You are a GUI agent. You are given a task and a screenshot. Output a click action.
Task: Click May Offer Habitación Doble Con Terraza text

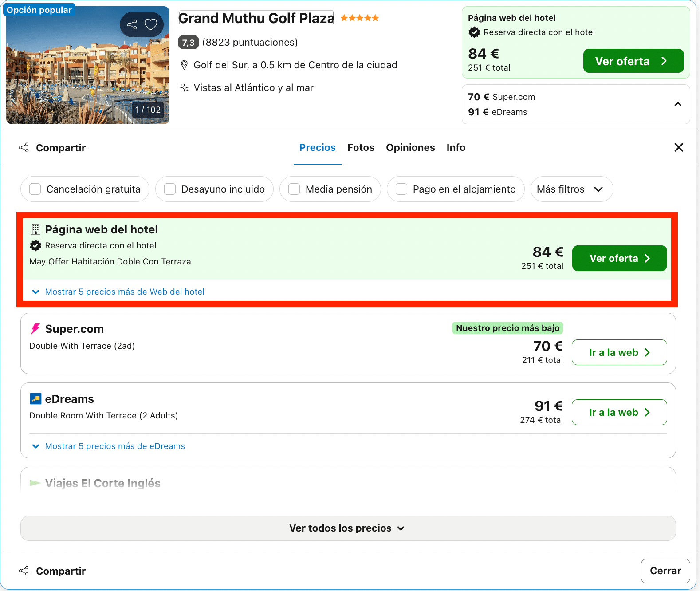[110, 261]
